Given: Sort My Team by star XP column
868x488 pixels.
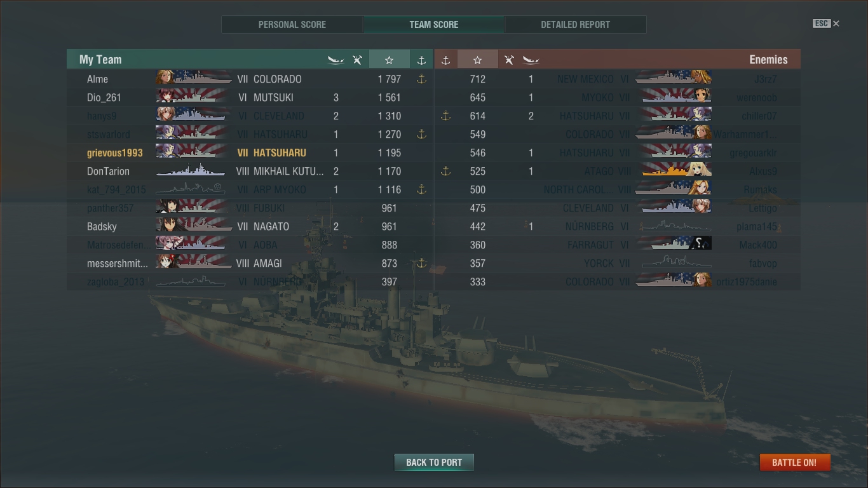Looking at the screenshot, I should [389, 60].
